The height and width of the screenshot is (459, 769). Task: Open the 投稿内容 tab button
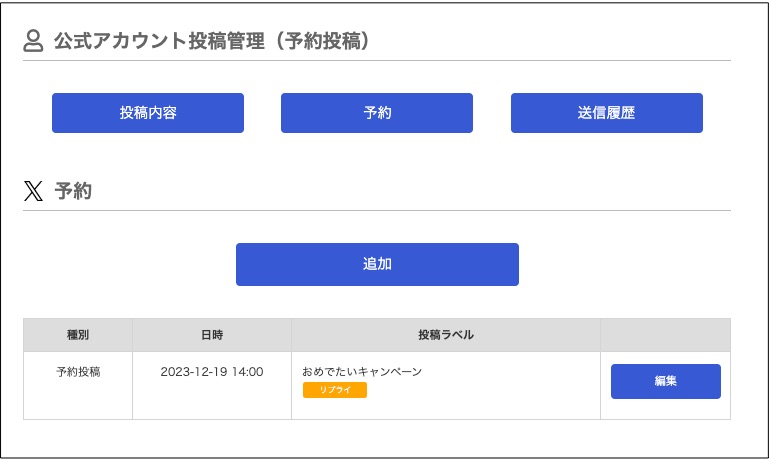coord(148,113)
